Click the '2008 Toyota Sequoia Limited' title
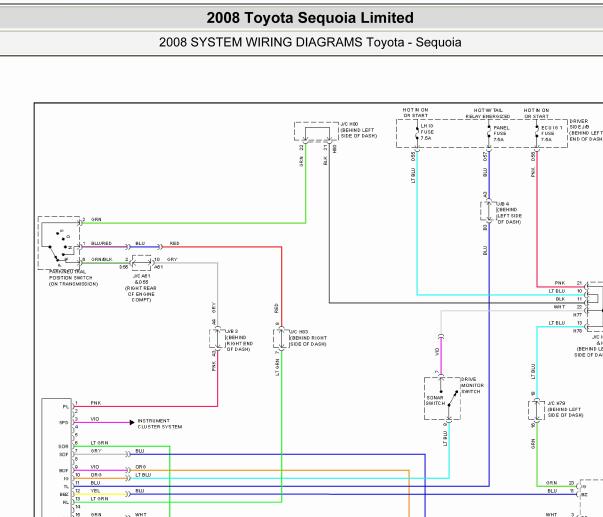This screenshot has height=517, width=603. coord(310,18)
